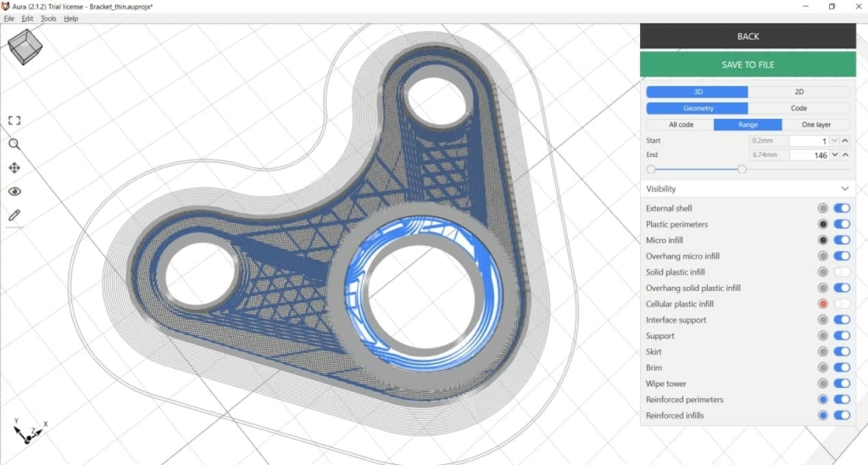Toggle Overhang solid plastic infill switch
The image size is (868, 465).
pyautogui.click(x=842, y=289)
